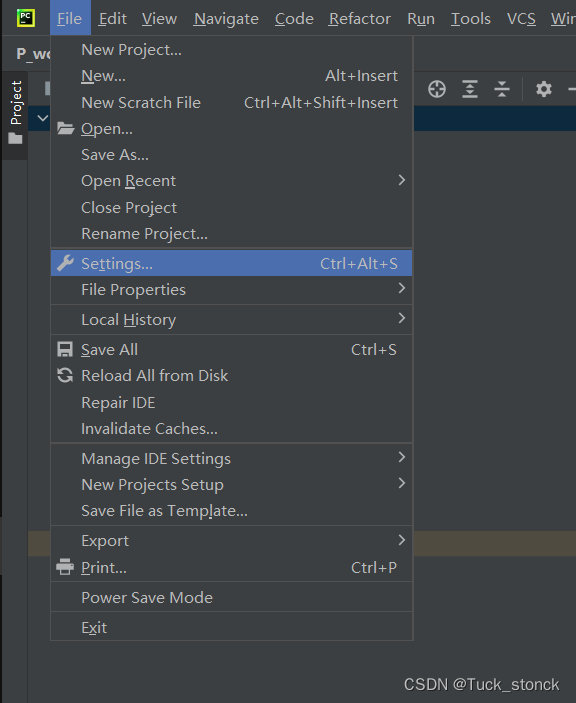Expand the Open Recent submenu arrow

(x=401, y=180)
